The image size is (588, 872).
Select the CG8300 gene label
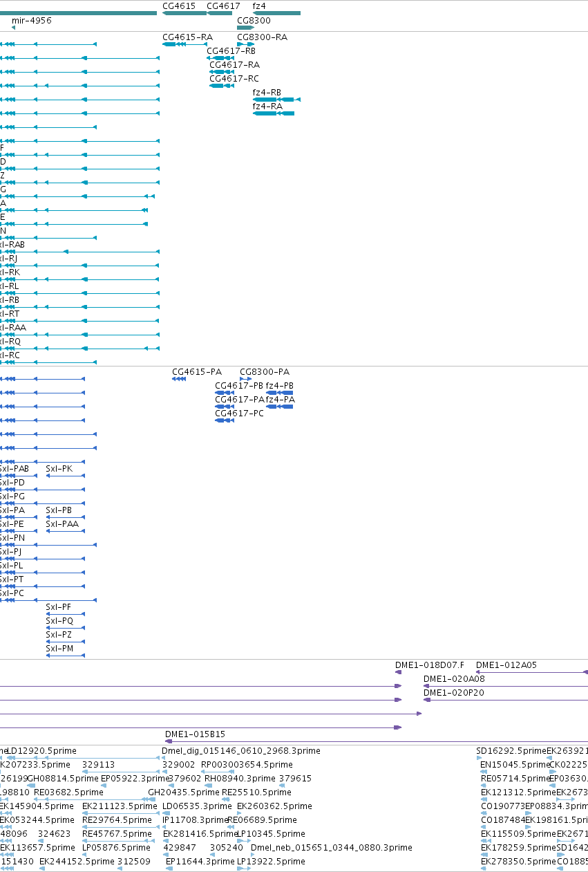tap(254, 21)
